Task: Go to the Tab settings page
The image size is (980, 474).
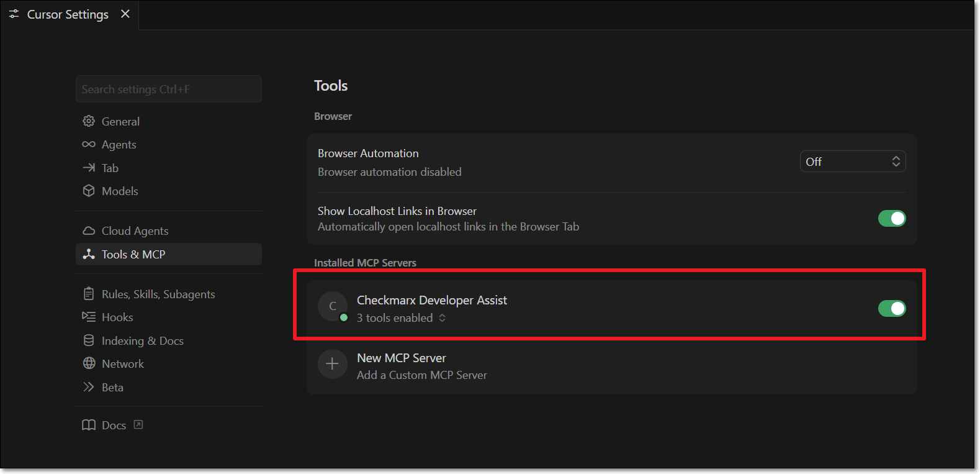Action: coord(110,168)
